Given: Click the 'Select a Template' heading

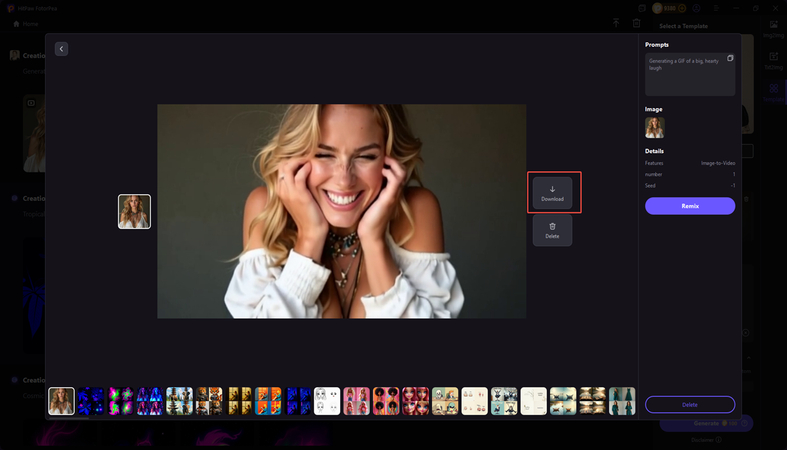Looking at the screenshot, I should click(x=684, y=26).
